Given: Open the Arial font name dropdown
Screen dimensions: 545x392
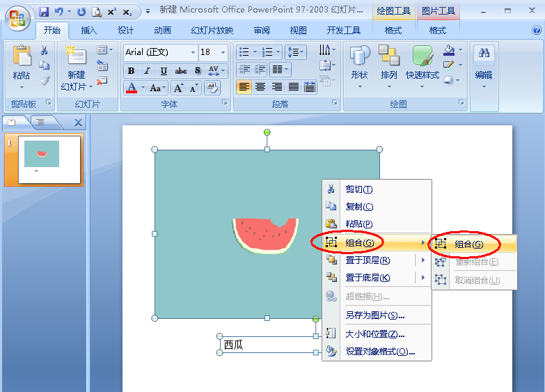Looking at the screenshot, I should (193, 52).
